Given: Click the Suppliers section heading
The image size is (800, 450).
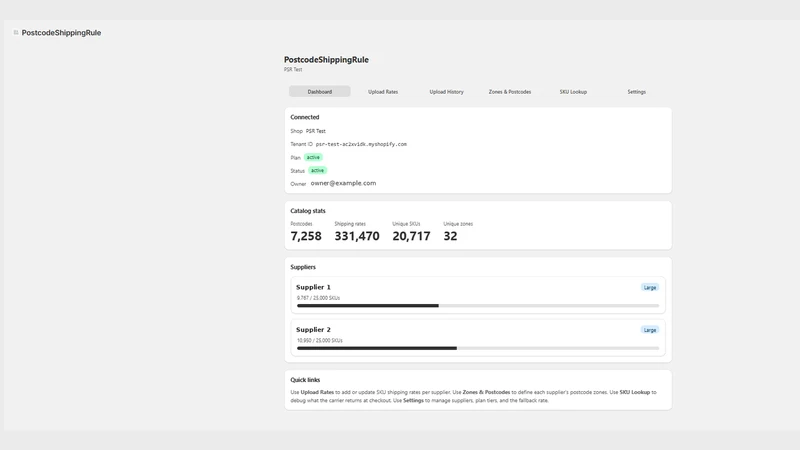Looking at the screenshot, I should (303, 267).
